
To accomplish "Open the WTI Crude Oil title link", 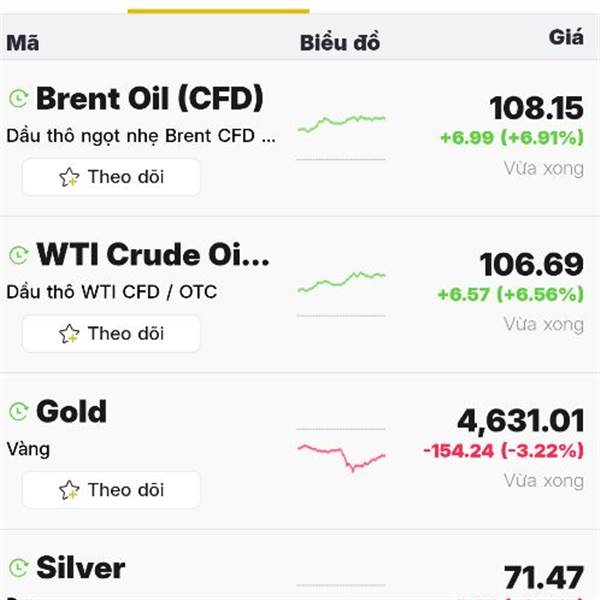I will (x=153, y=255).
